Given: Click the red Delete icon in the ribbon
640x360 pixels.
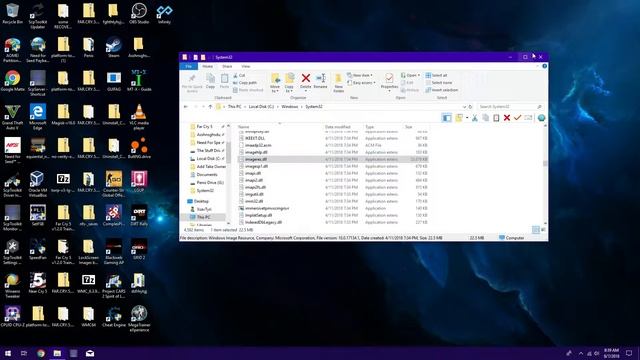Looking at the screenshot, I should pyautogui.click(x=306, y=78).
